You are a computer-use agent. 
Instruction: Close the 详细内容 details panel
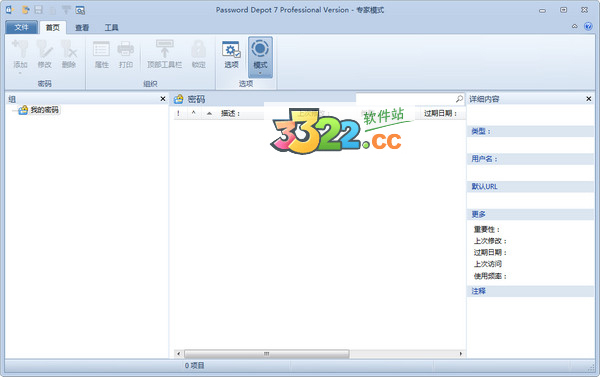pos(589,99)
